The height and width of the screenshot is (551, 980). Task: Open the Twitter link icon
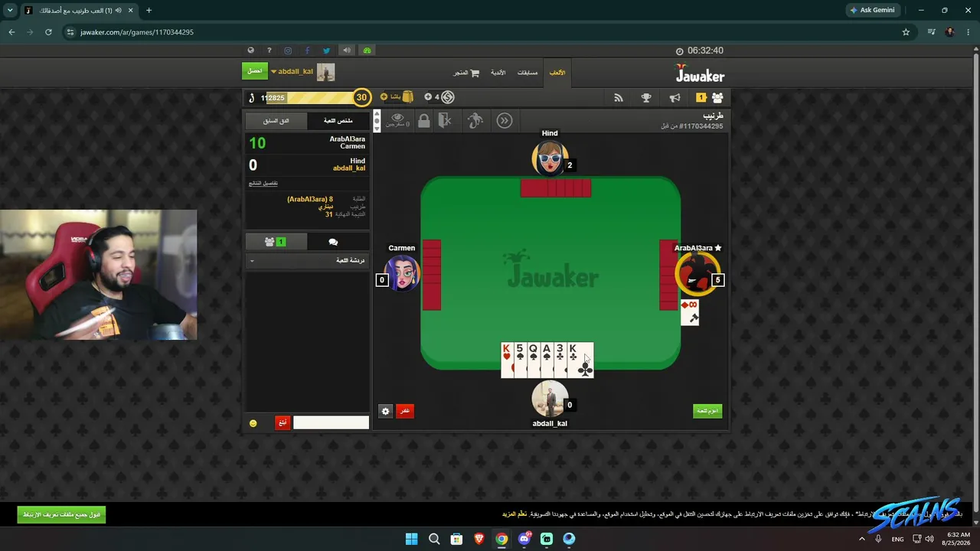[x=326, y=51]
